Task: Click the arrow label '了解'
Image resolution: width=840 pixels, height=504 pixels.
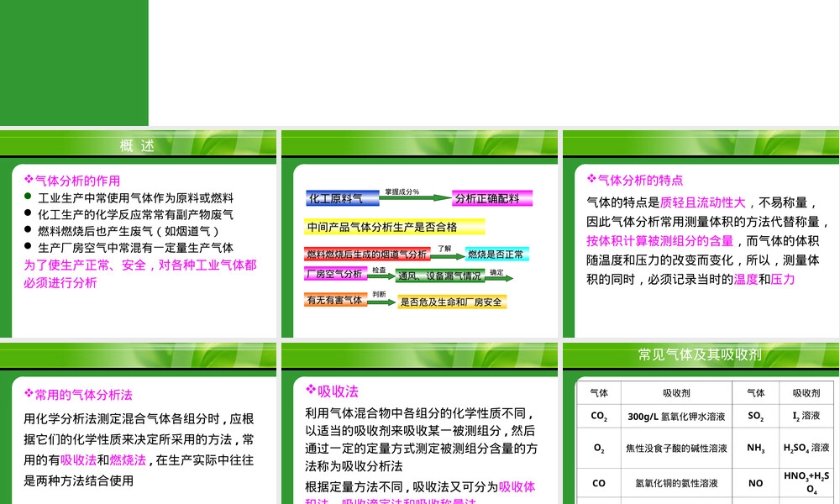Action: tap(444, 249)
